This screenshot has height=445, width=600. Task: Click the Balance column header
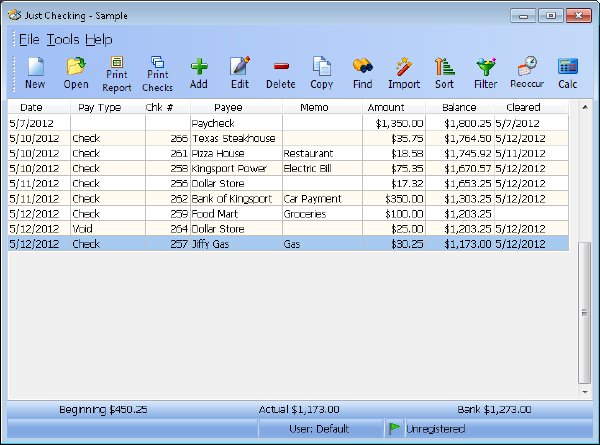[459, 108]
